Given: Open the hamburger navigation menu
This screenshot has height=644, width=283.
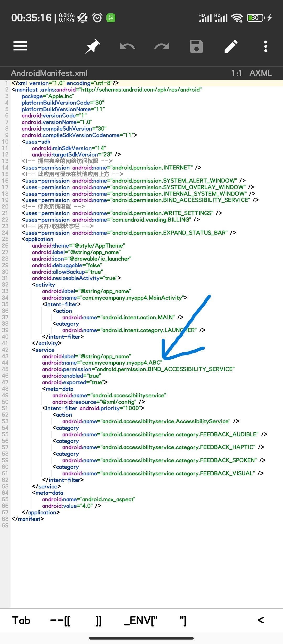Looking at the screenshot, I should coord(20,46).
